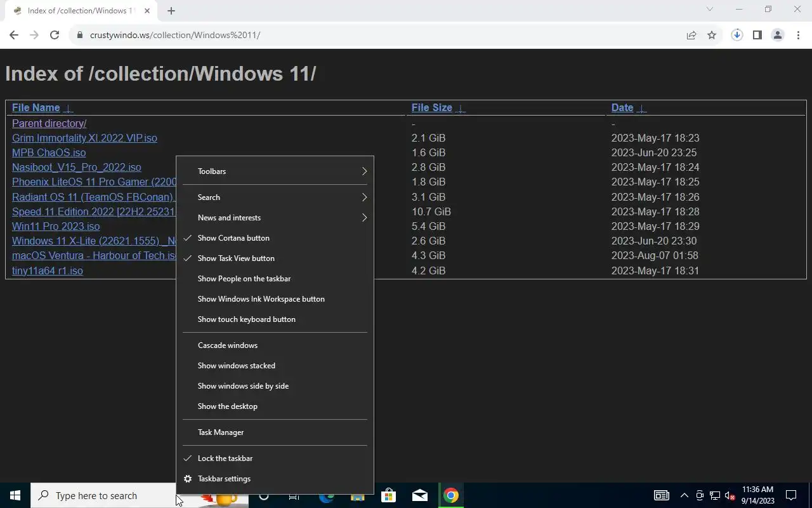This screenshot has height=508, width=812.
Task: Click the Phoenix LiteOS 11 Pro Gamer link
Action: click(94, 182)
